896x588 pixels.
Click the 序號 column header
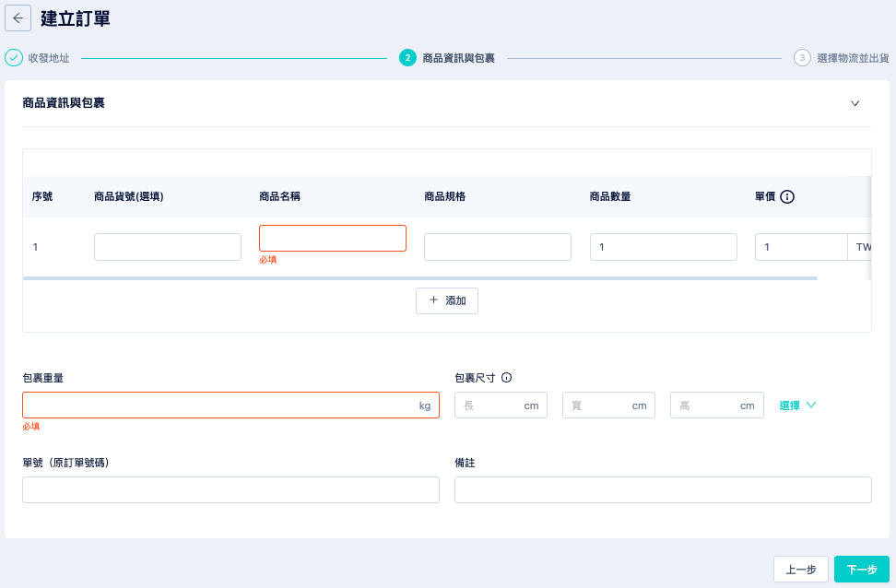click(x=42, y=196)
